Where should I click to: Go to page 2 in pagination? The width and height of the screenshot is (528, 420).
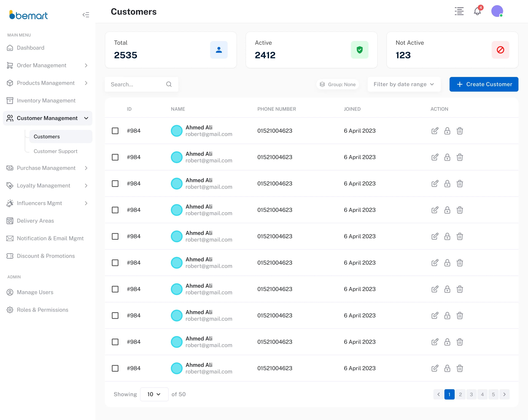click(x=460, y=394)
